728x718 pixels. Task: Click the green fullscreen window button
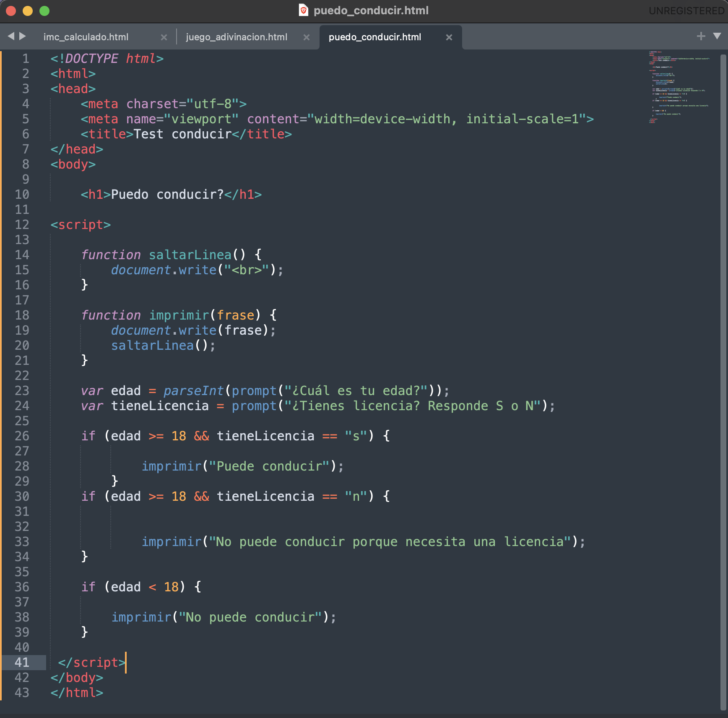(44, 11)
